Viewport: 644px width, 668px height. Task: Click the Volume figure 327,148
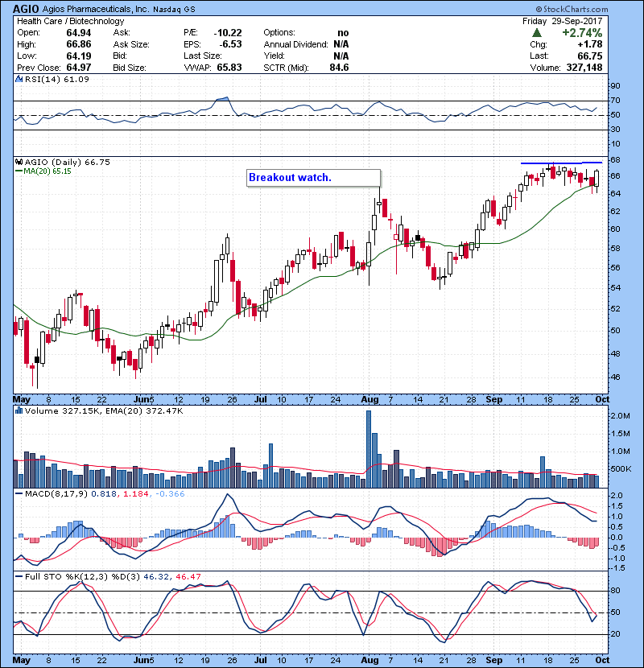pyautogui.click(x=584, y=68)
